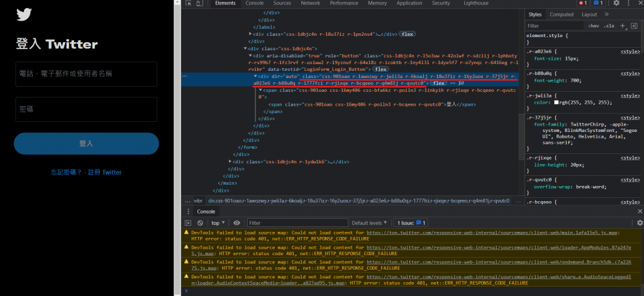Open the Memory tab
Screen dimensions: 644x296
377,3
